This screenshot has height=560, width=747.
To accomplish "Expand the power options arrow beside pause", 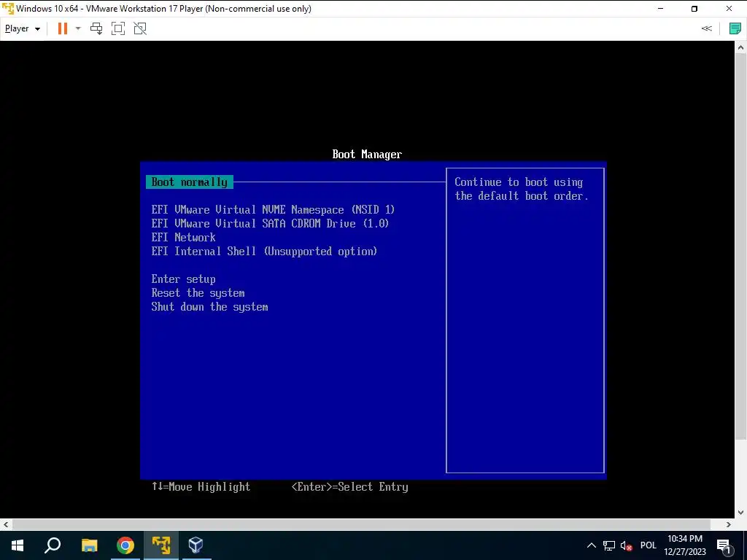I will pyautogui.click(x=78, y=28).
